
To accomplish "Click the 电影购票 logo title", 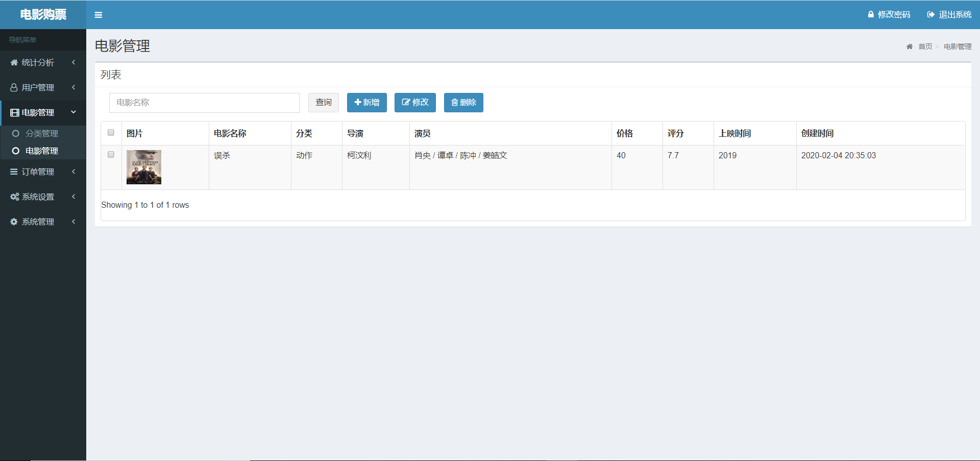I will 43,14.
